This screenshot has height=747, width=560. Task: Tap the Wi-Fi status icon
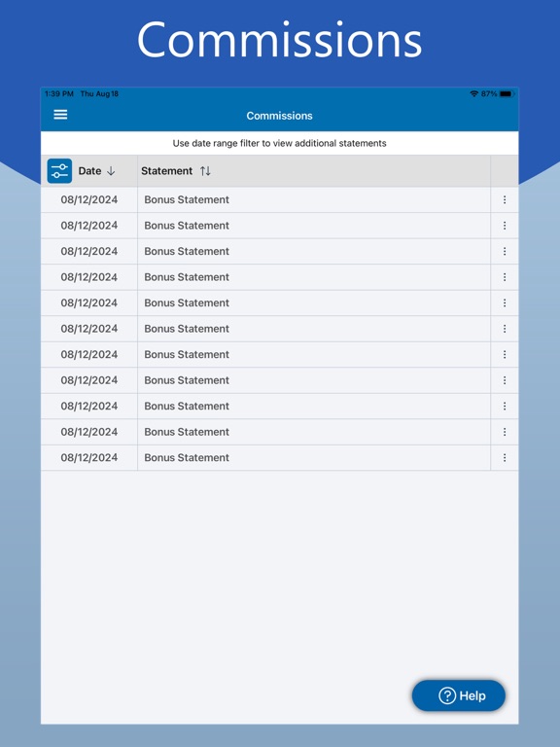(473, 93)
